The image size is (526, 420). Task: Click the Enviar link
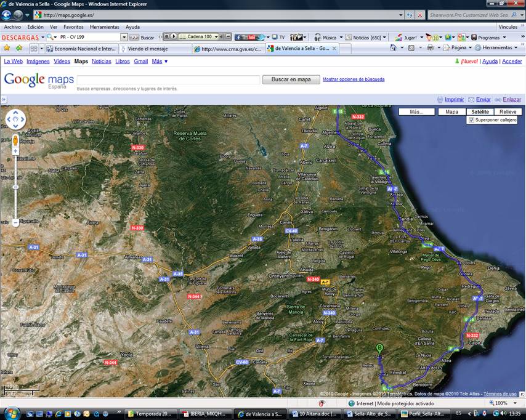[x=483, y=100]
